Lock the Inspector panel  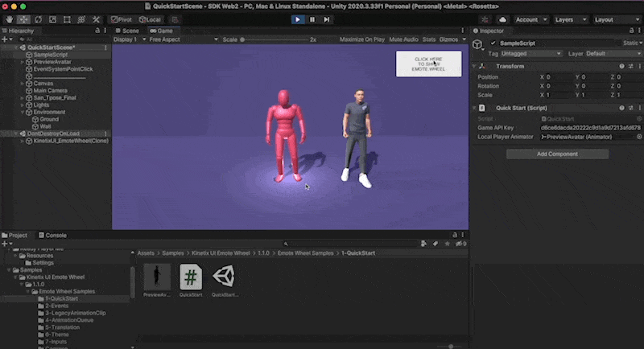coord(632,31)
